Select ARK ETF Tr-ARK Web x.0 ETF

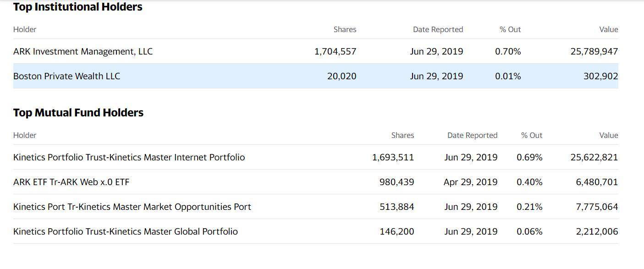(71, 182)
